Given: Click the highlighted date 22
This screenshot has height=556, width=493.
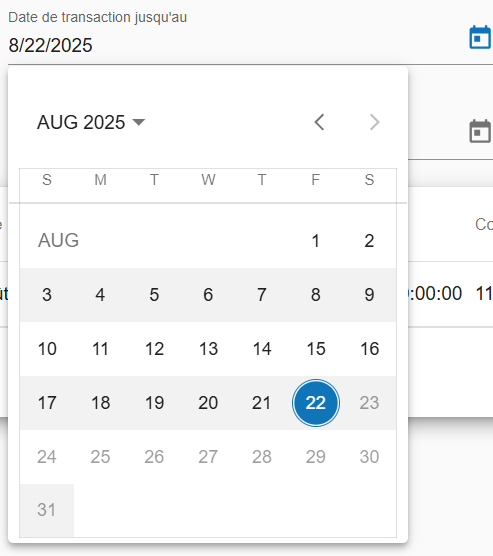Looking at the screenshot, I should pos(316,403).
